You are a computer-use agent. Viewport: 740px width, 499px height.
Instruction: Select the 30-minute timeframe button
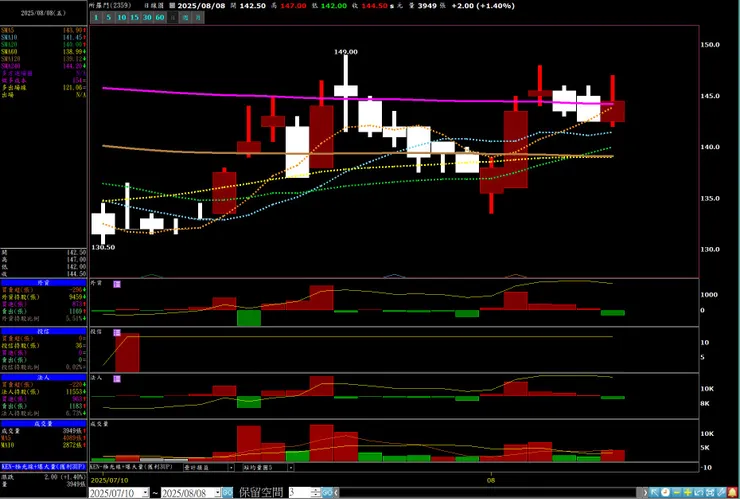[x=147, y=17]
